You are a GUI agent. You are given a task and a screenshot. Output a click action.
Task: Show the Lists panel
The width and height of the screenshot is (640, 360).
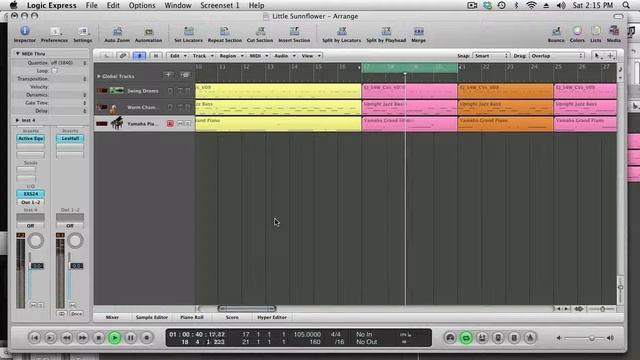[x=596, y=34]
